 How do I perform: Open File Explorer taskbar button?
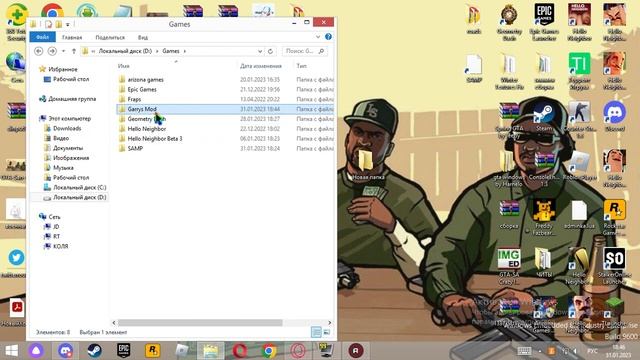211,351
